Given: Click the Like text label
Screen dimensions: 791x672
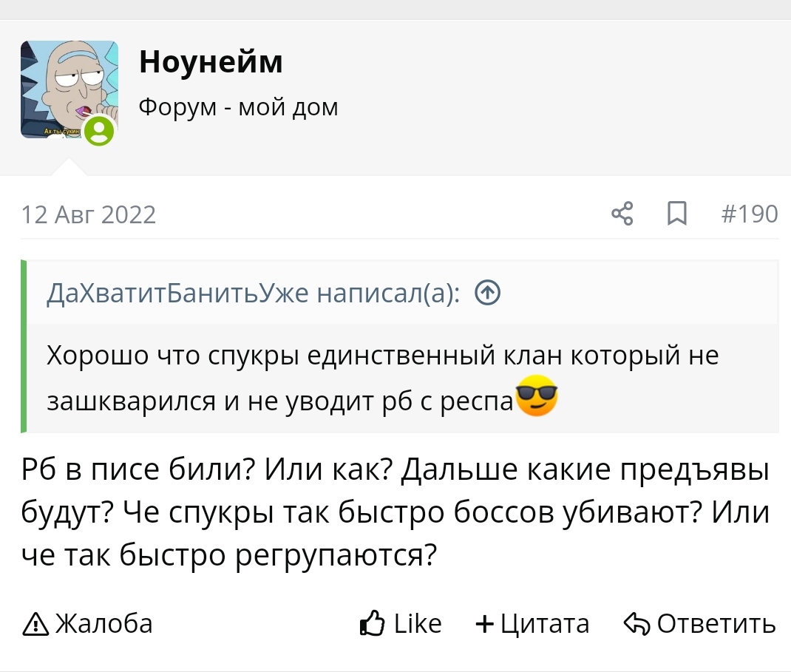Looking at the screenshot, I should tap(418, 624).
